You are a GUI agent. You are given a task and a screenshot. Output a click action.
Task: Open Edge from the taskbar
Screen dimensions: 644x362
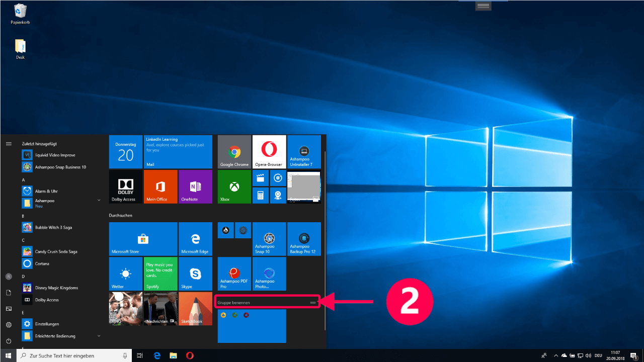tap(157, 355)
